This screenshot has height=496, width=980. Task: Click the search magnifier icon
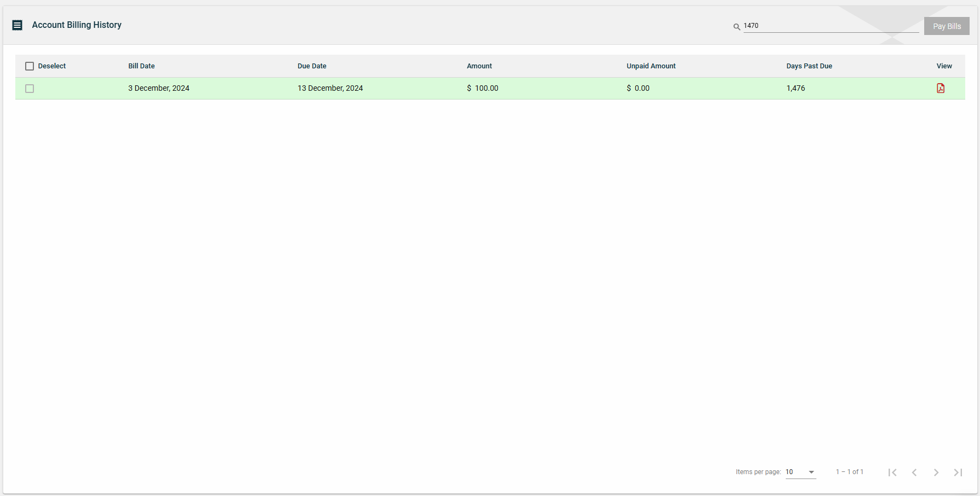[x=737, y=26]
